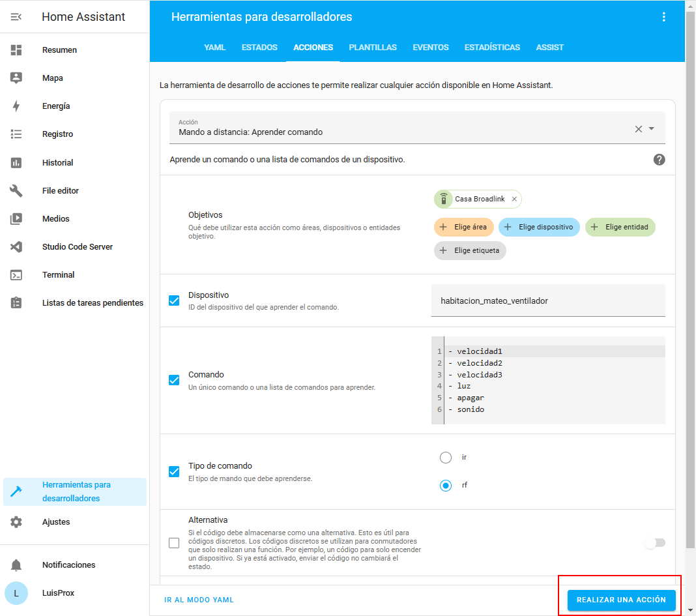Open Notificaciones bell icon

click(x=16, y=565)
